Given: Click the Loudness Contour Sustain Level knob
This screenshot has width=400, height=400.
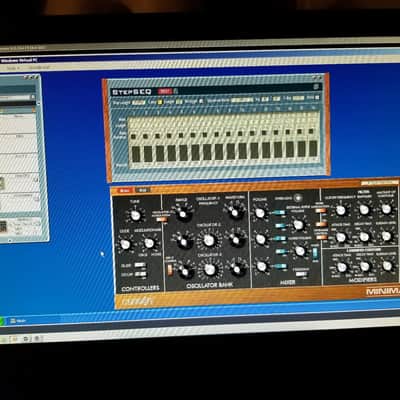Looking at the screenshot, I should 387,266.
